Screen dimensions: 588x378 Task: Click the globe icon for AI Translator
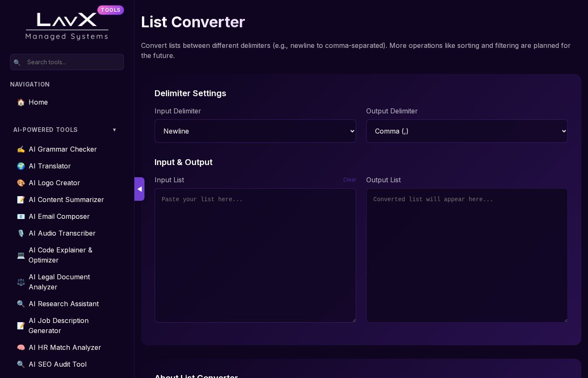click(21, 166)
